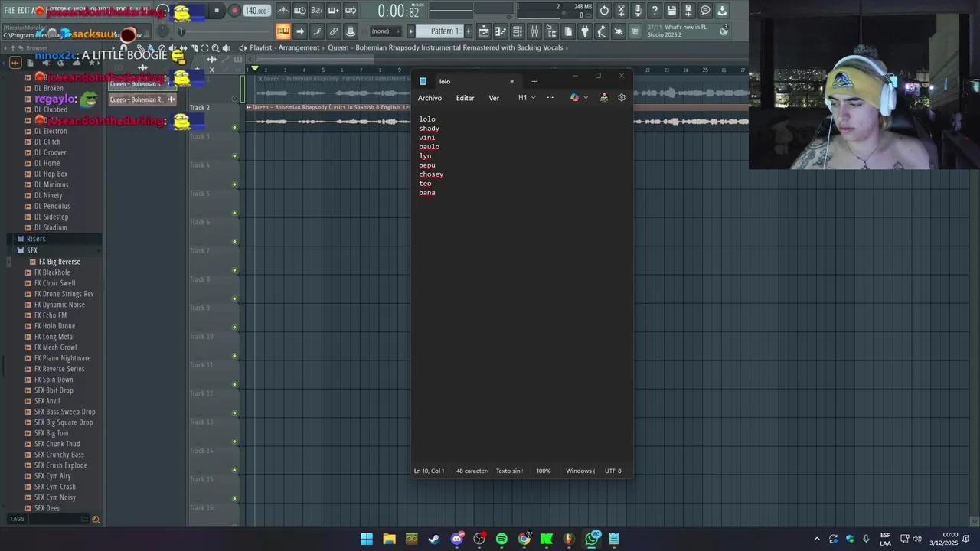Click the download content icon
This screenshot has width=980, height=551.
pyautogui.click(x=722, y=11)
